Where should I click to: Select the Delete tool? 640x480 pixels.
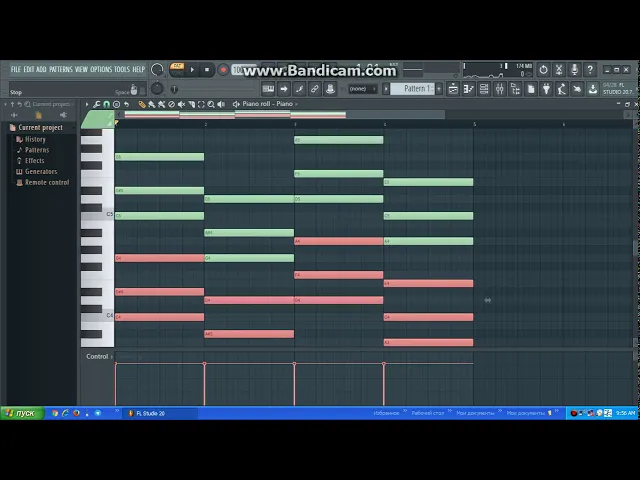171,104
